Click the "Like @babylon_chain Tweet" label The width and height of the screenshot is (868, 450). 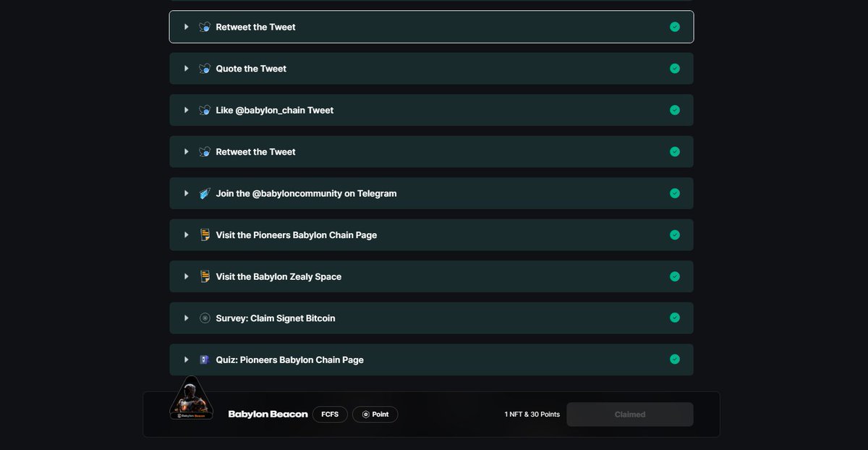[x=275, y=110]
